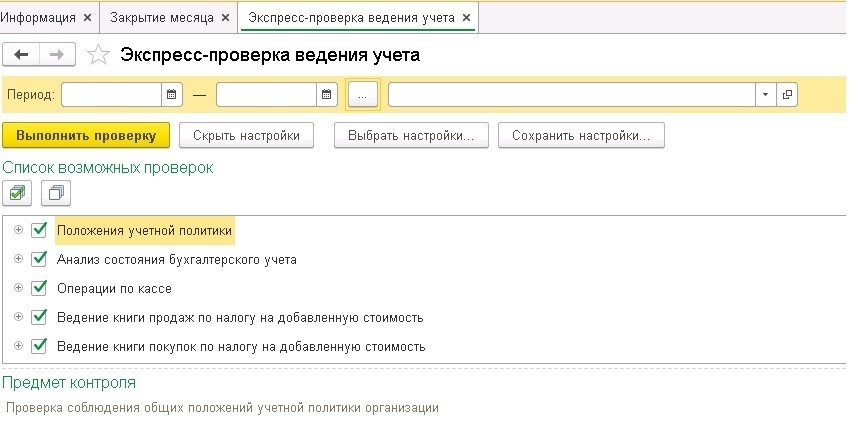Image resolution: width=858 pixels, height=440 pixels.
Task: Click the period start date input field
Action: 112,95
